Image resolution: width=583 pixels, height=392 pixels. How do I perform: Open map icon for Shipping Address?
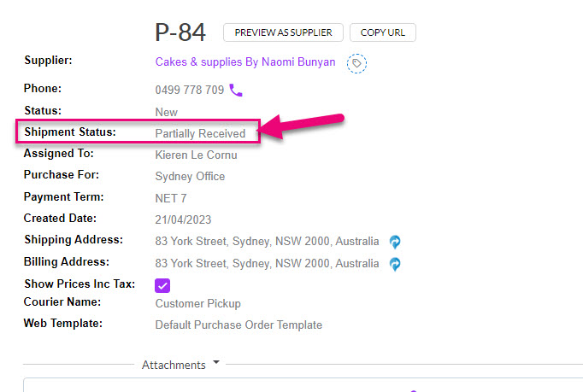(395, 242)
